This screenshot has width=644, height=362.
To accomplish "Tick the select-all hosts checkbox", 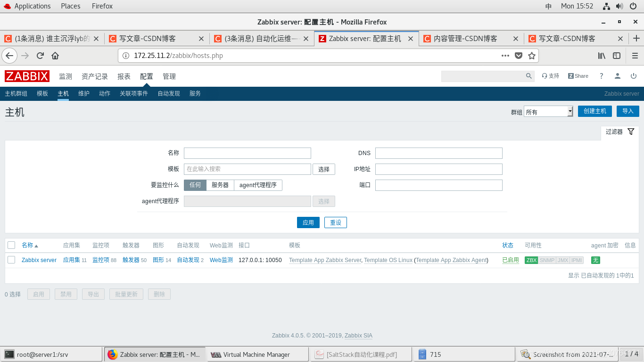I will (11, 245).
